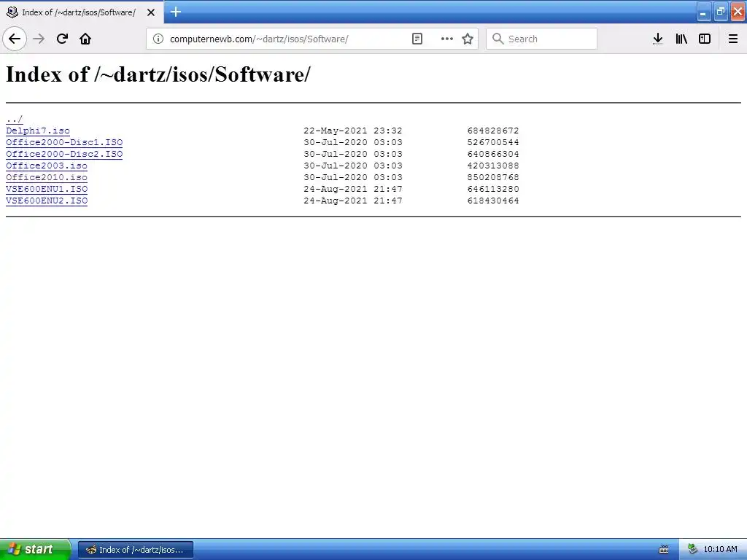747x560 pixels.
Task: Go back to the previous page
Action: pyautogui.click(x=15, y=39)
